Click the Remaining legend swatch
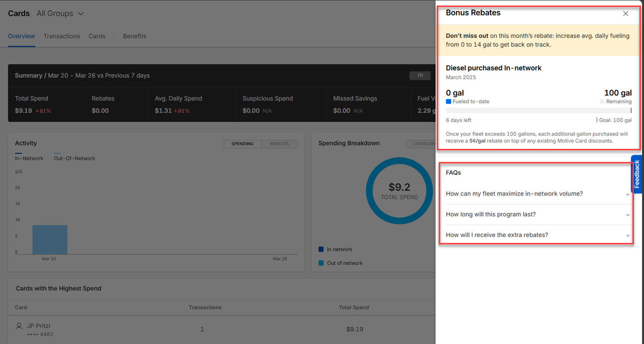Image resolution: width=644 pixels, height=344 pixels. 602,102
